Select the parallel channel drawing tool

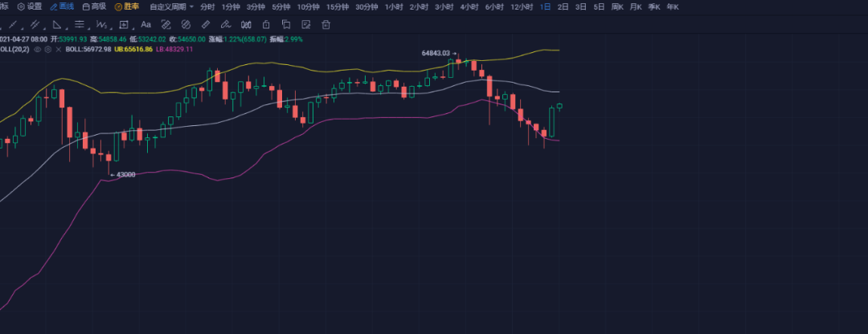[35, 24]
